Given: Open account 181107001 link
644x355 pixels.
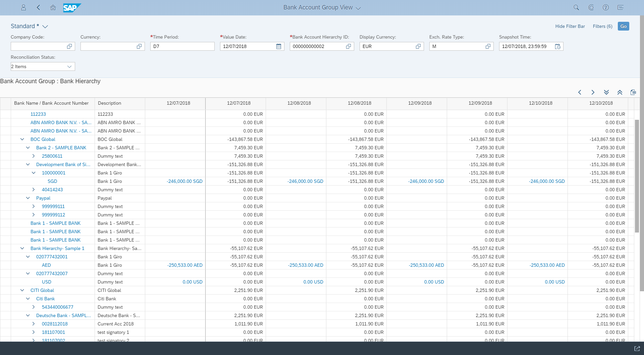Looking at the screenshot, I should [x=53, y=332].
